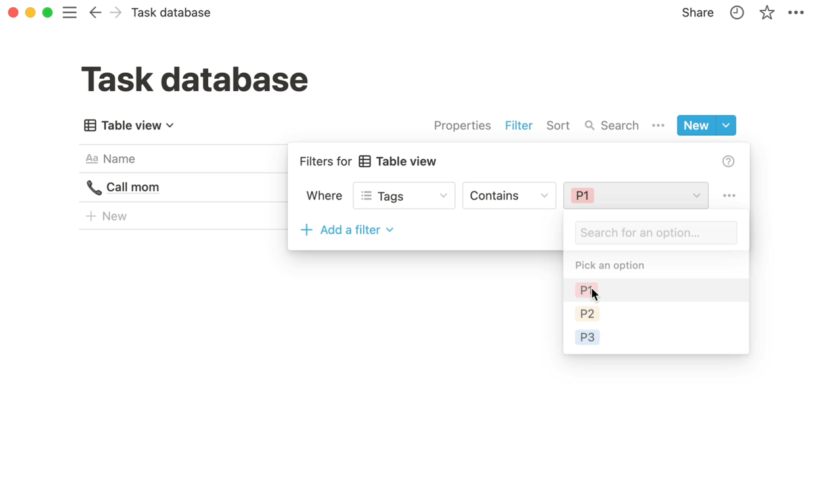
Task: Click the Share button
Action: coord(697,12)
